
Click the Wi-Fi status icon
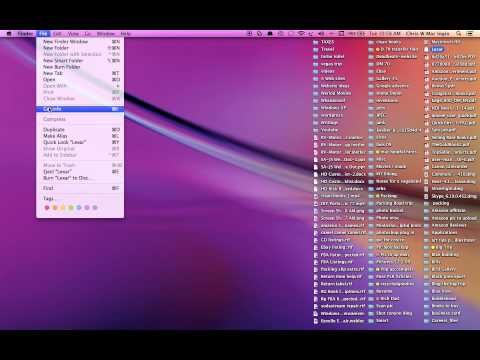click(x=301, y=34)
